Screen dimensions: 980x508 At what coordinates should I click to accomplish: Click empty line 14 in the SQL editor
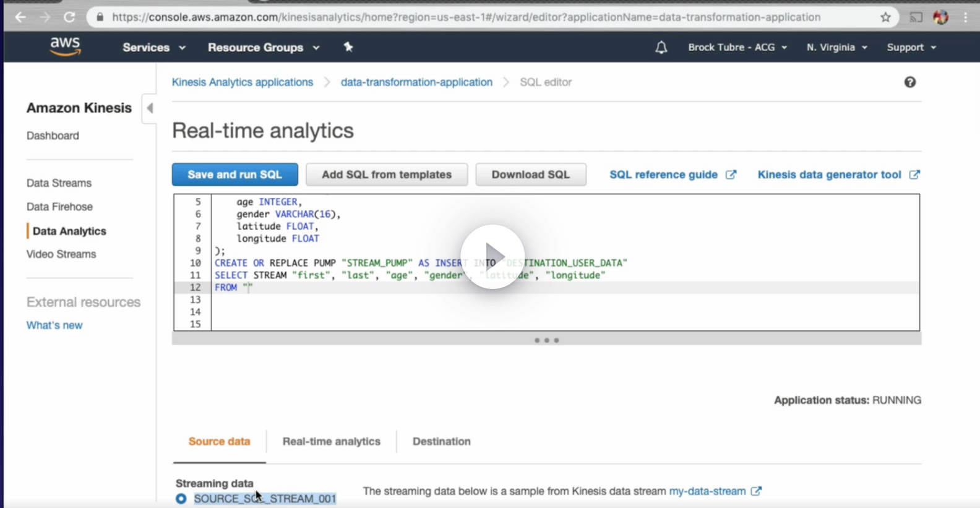[565, 312]
